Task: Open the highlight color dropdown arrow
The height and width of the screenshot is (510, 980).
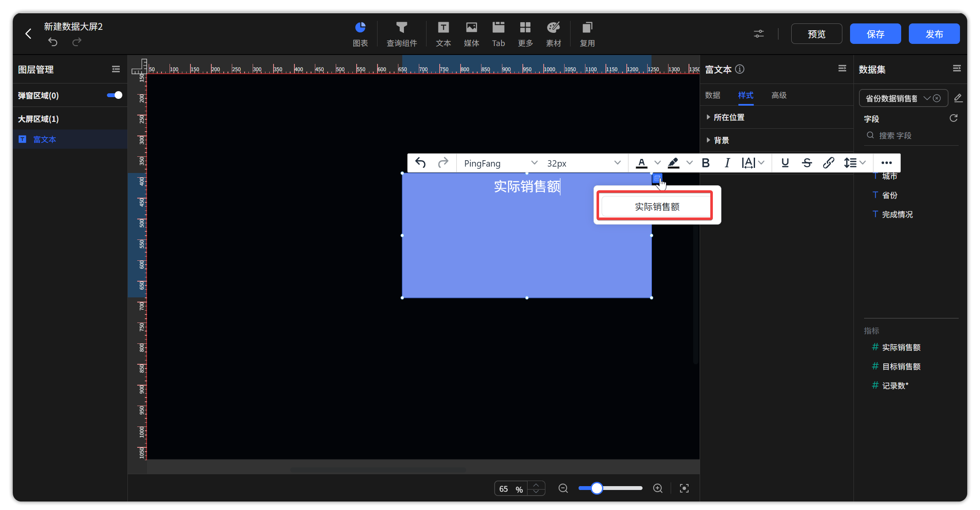Action: point(689,163)
